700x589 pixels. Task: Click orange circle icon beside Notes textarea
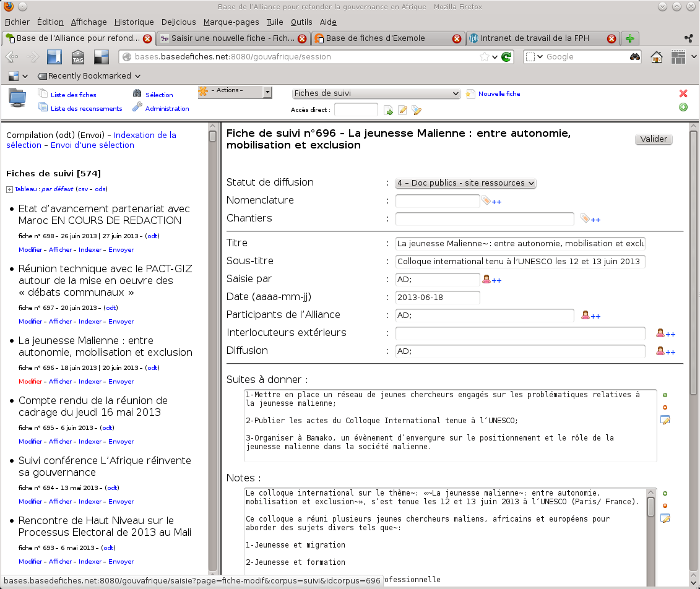pos(665,506)
